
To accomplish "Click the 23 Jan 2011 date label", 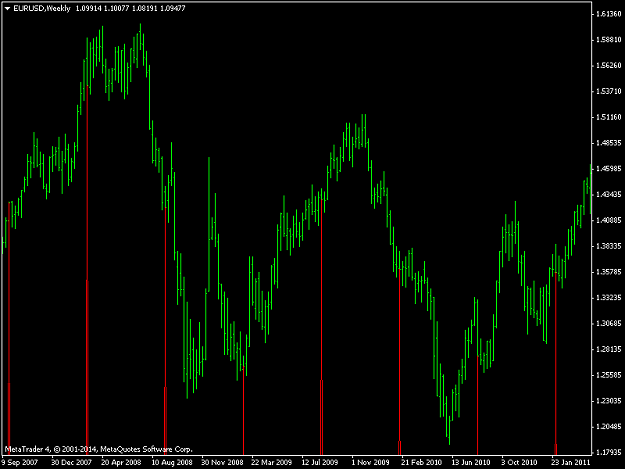I will tap(570, 462).
